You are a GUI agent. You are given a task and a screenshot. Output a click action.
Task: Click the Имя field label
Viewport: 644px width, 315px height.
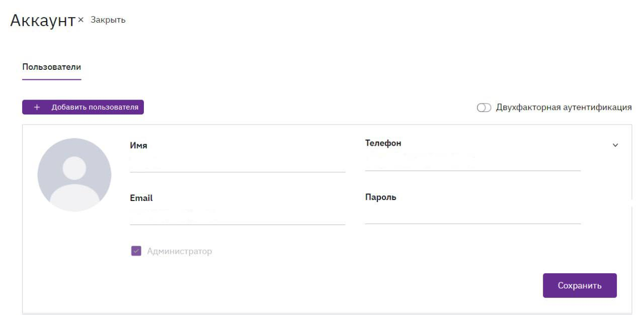point(138,146)
